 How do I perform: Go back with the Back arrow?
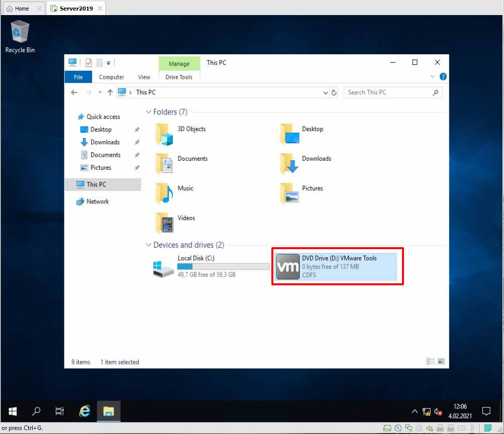(74, 92)
